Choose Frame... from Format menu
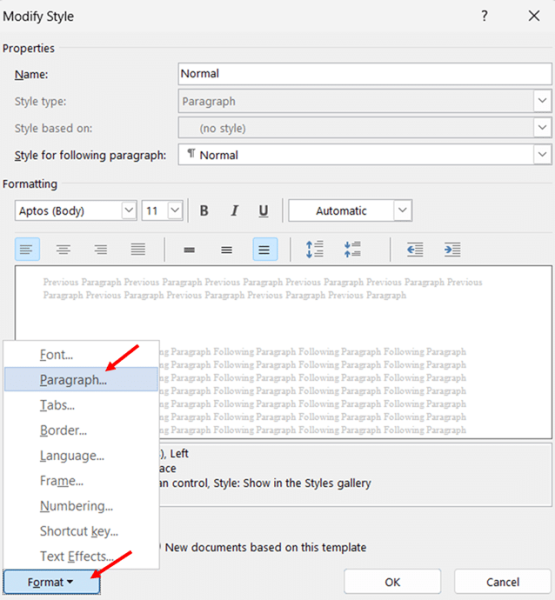This screenshot has height=600, width=555. pos(81,481)
